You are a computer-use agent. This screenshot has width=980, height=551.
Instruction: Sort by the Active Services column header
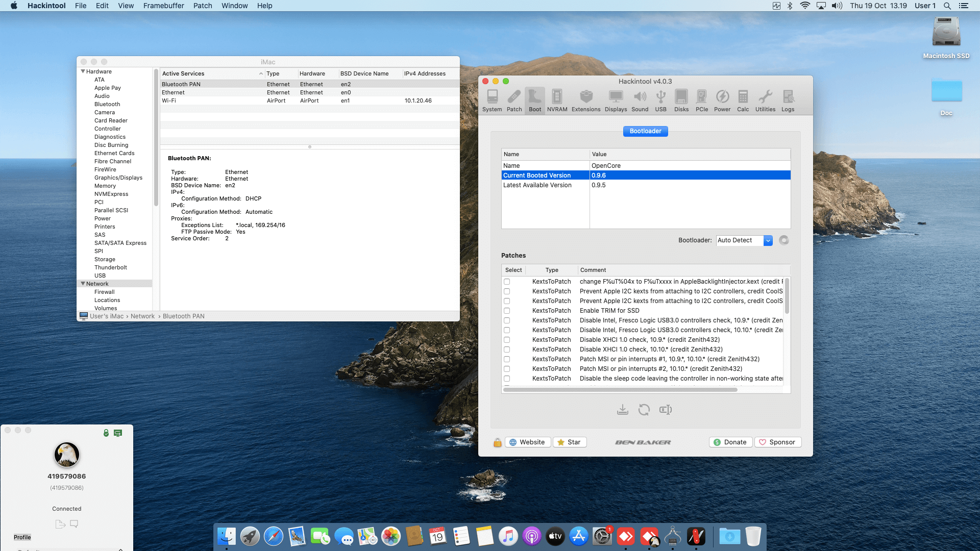click(212, 73)
